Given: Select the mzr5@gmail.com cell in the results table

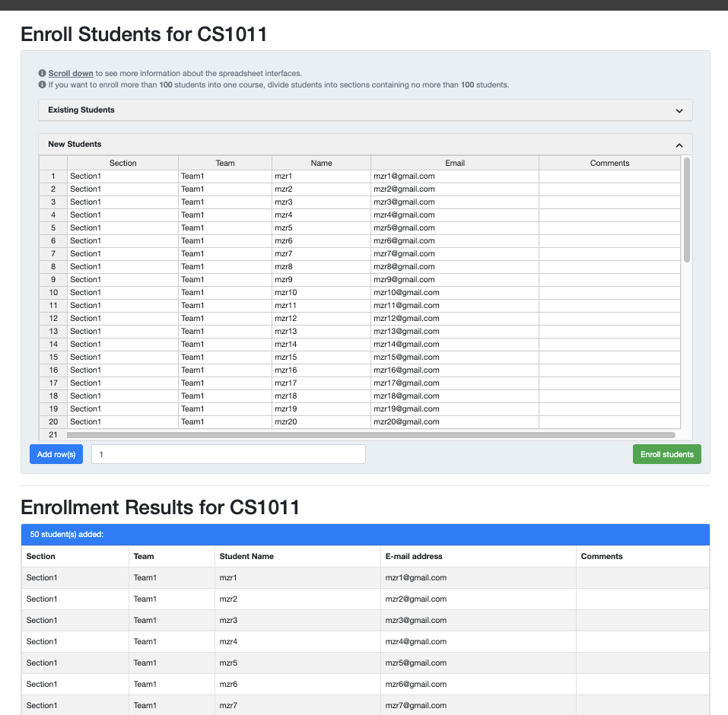Looking at the screenshot, I should [x=478, y=663].
